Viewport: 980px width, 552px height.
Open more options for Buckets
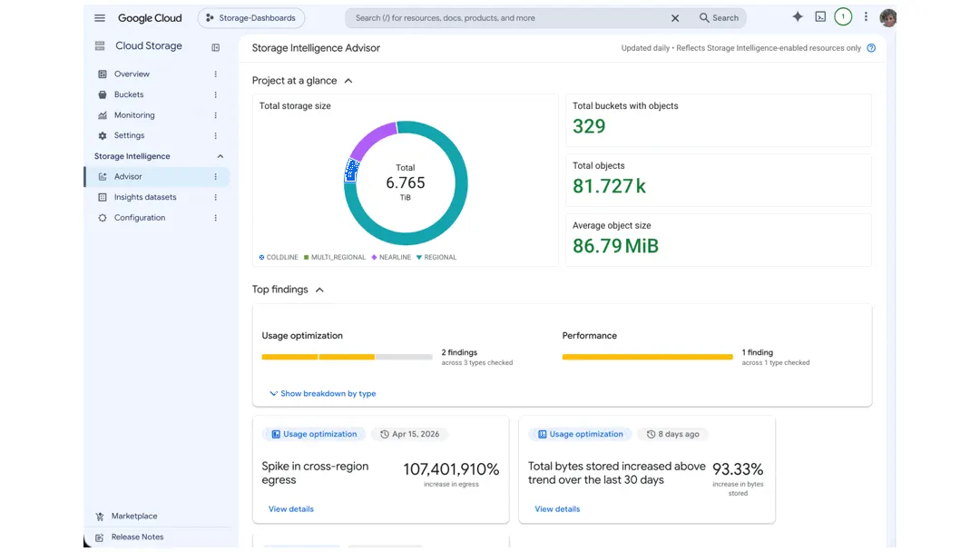(216, 94)
